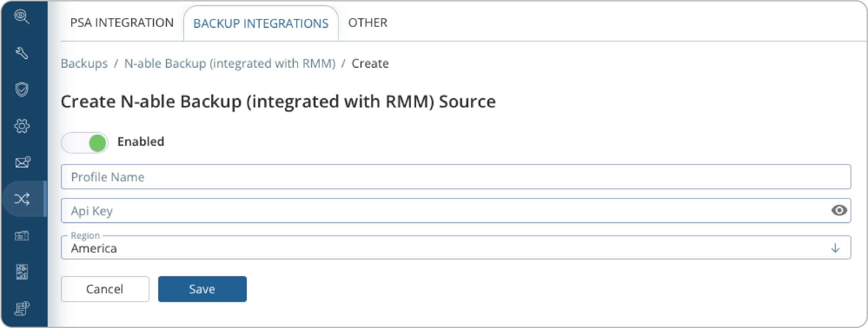This screenshot has width=868, height=328.
Task: Select the shuffle integrations sidebar icon
Action: (22, 199)
